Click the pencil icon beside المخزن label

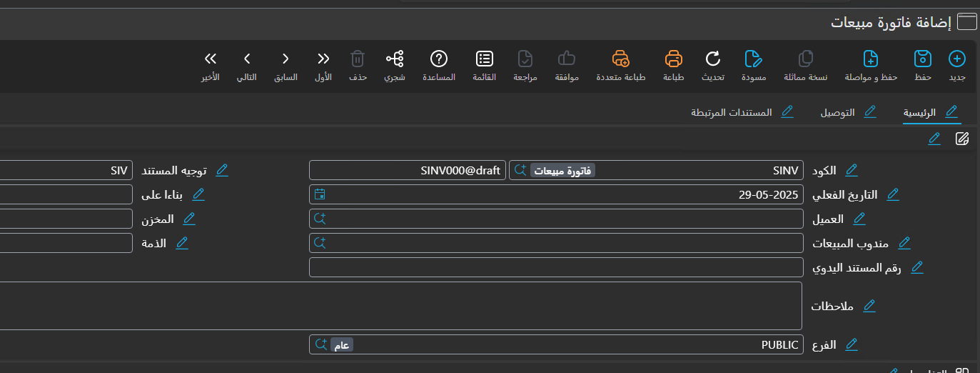pyautogui.click(x=189, y=219)
